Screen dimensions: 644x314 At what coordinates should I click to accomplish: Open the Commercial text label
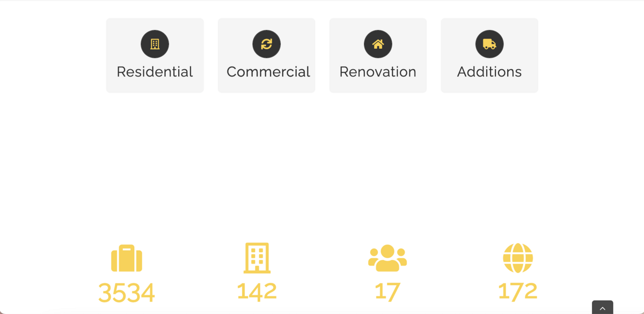click(x=268, y=72)
